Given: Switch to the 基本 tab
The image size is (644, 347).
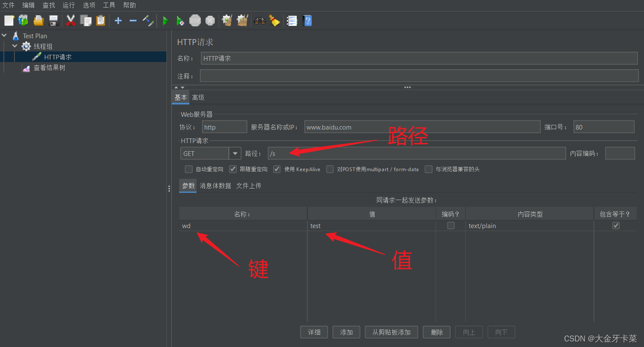Looking at the screenshot, I should 181,97.
